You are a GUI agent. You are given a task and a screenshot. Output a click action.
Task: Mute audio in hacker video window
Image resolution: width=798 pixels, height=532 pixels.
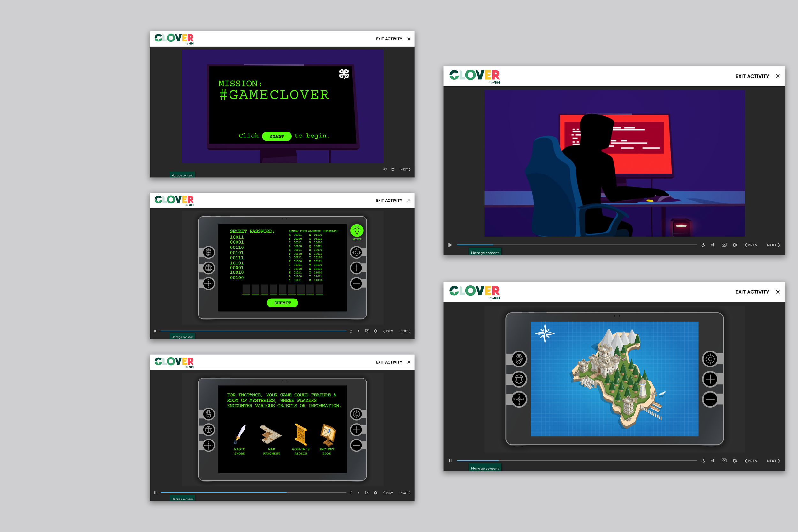(713, 245)
